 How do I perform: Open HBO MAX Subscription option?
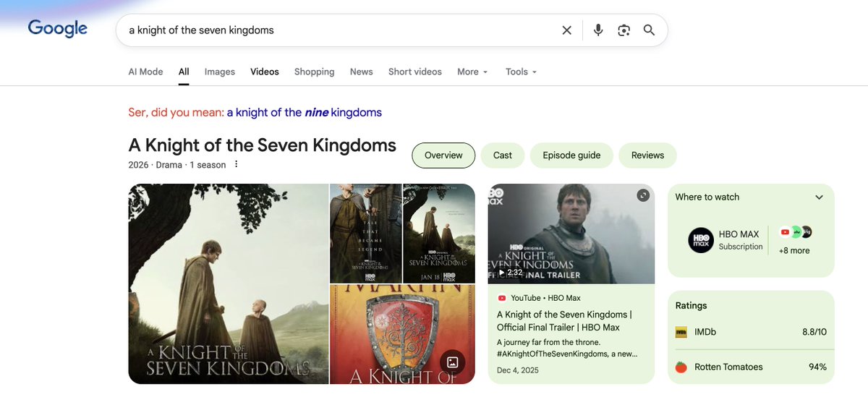coord(726,240)
